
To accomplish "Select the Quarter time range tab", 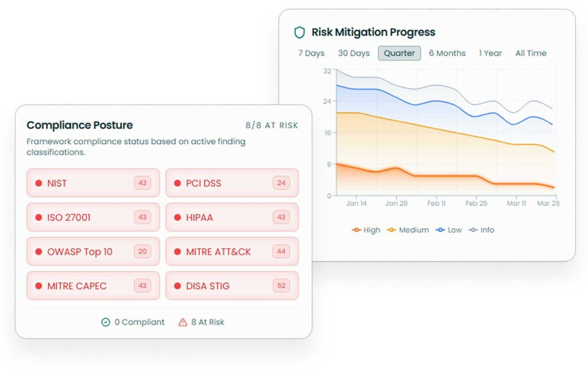I will click(x=399, y=53).
